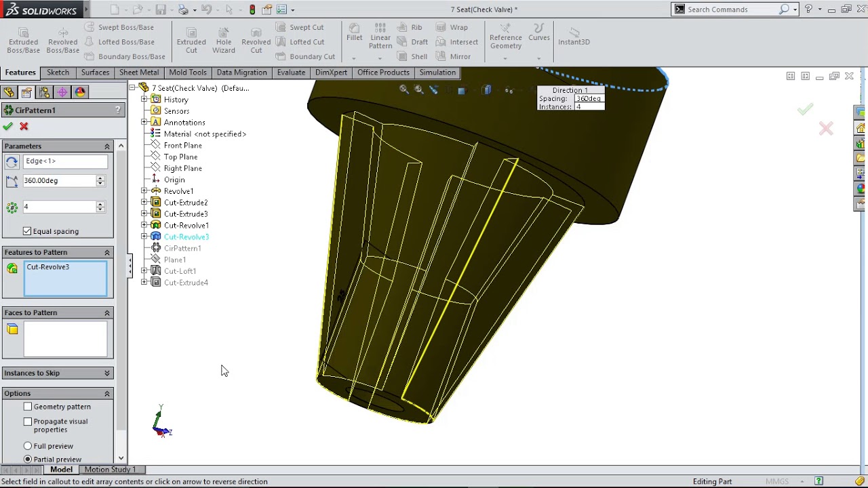This screenshot has height=488, width=868.
Task: Click the Draft tool
Action: [412, 42]
